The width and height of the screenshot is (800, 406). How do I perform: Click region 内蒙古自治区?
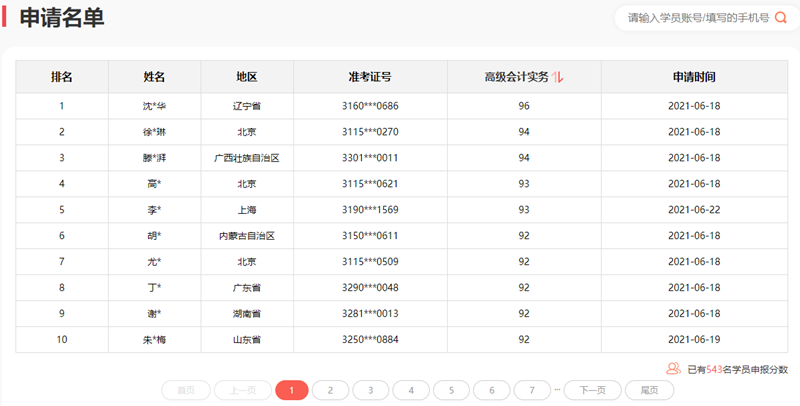[x=246, y=236]
